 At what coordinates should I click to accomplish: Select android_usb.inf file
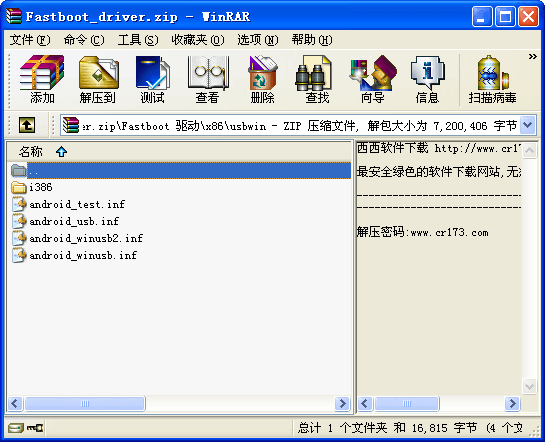click(74, 221)
